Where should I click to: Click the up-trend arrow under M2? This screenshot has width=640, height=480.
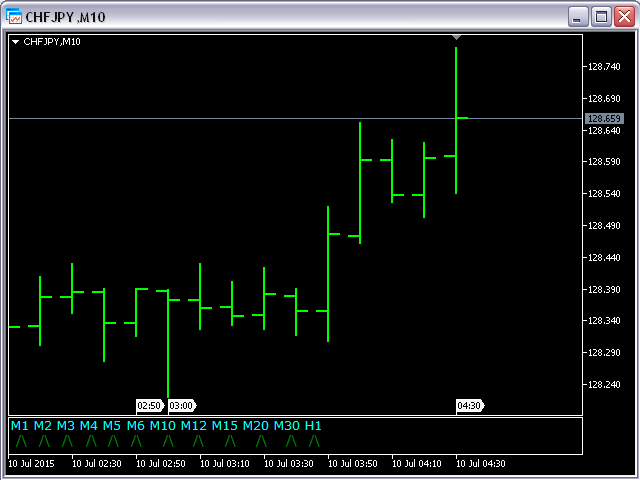[44, 441]
